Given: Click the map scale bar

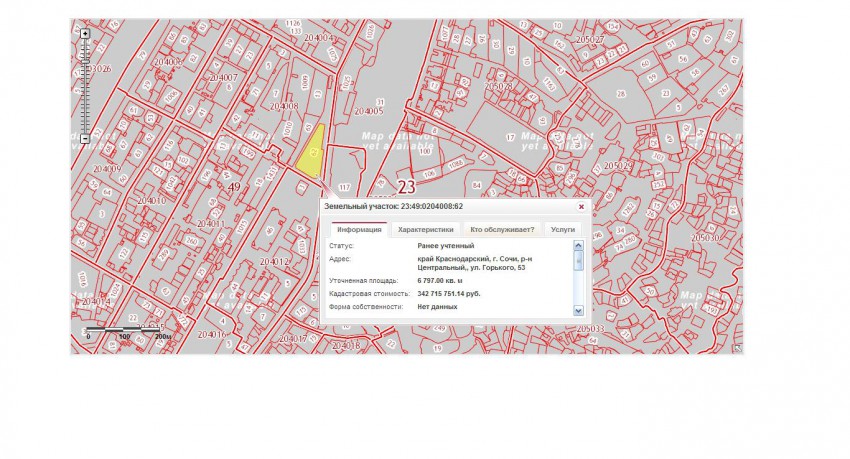Looking at the screenshot, I should 125,329.
